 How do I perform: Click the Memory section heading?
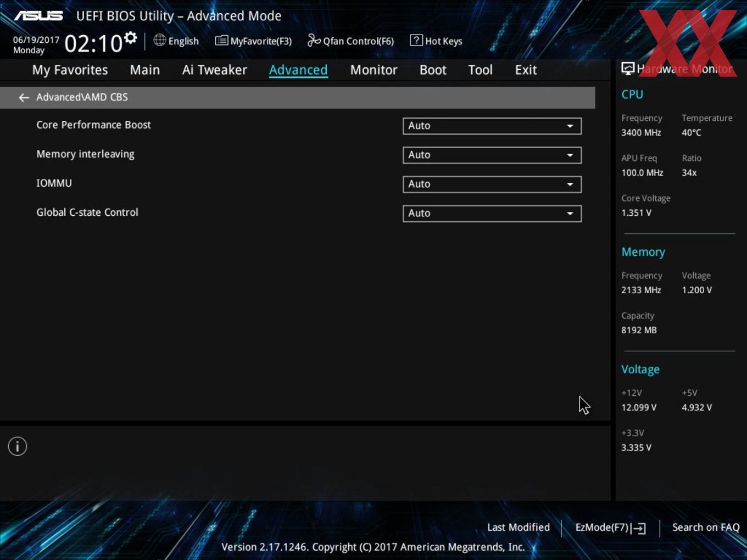(x=643, y=252)
